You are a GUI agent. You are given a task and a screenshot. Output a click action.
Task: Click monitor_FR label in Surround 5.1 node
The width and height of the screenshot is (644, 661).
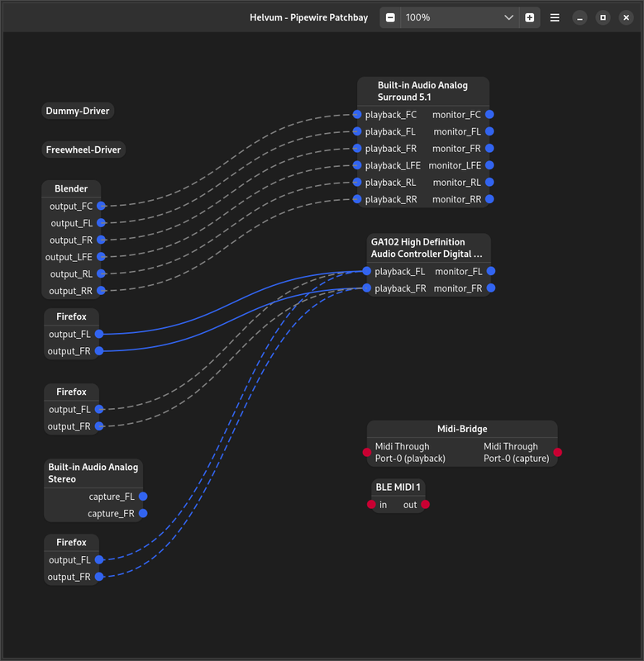coord(456,149)
